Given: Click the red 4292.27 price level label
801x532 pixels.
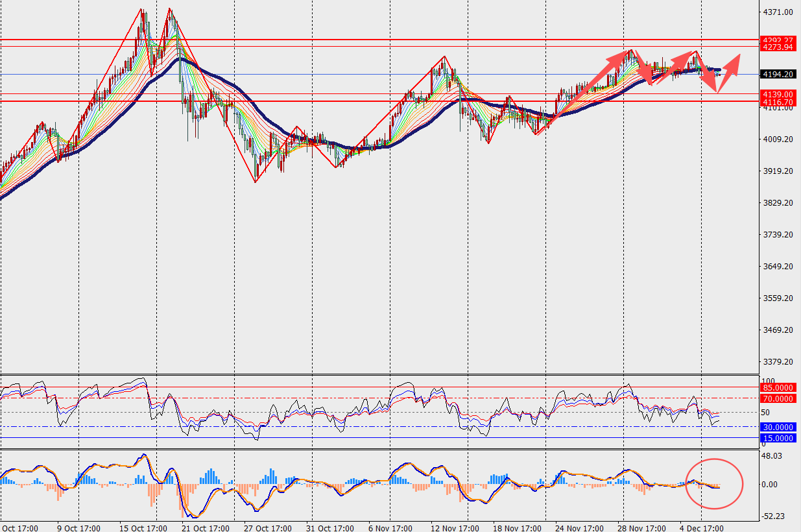Looking at the screenshot, I should [x=778, y=40].
